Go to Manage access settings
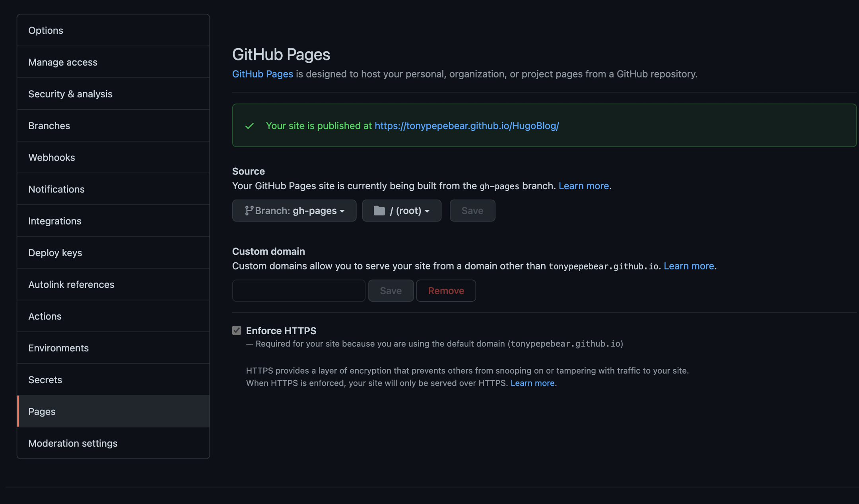 coord(113,62)
